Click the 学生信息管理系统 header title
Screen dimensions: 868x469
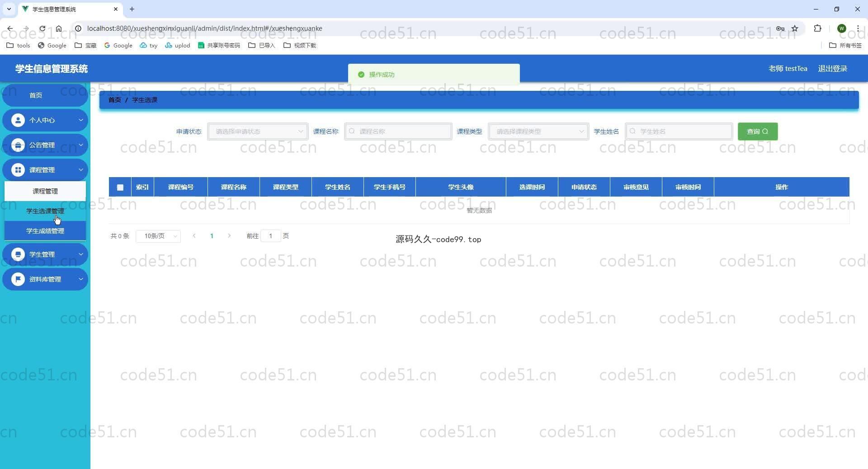tap(52, 69)
